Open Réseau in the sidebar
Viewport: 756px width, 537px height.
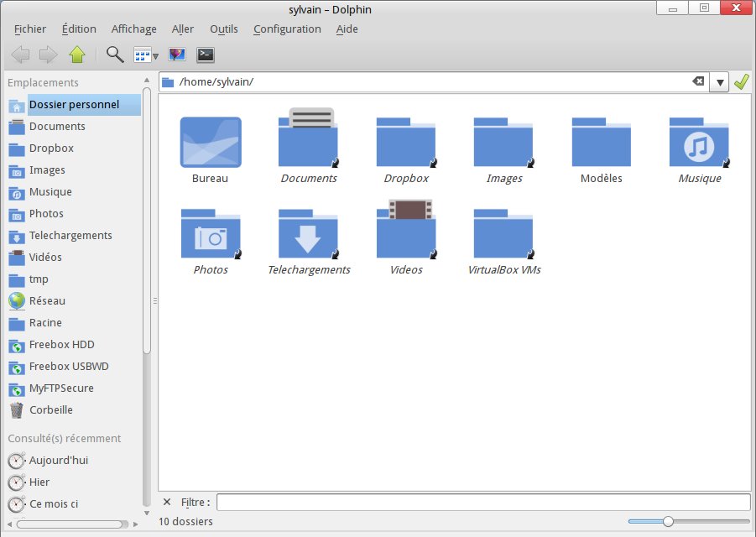[47, 301]
